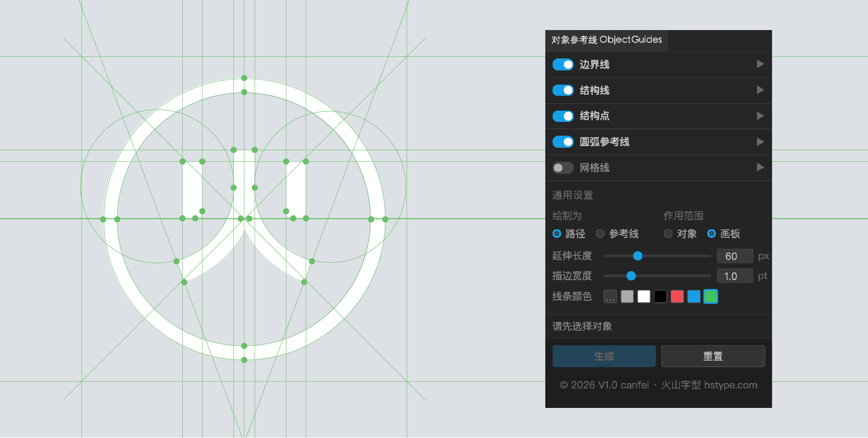Click the 描边宽度 slider handle

click(631, 276)
